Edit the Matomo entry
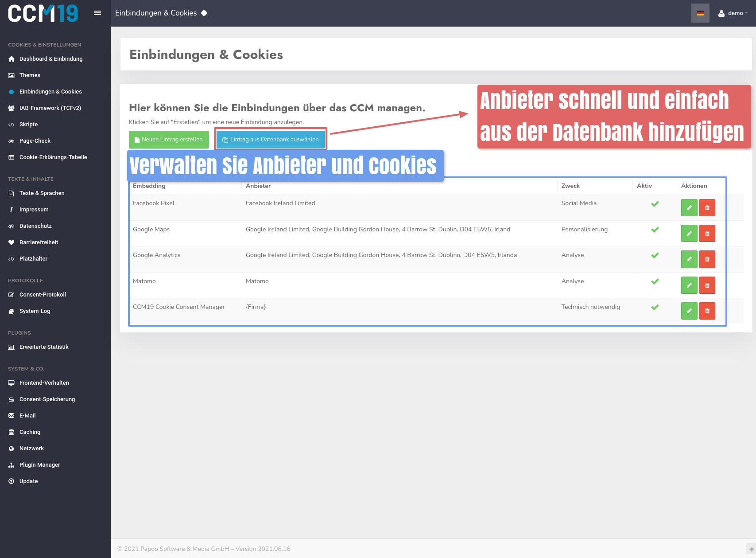 point(689,285)
